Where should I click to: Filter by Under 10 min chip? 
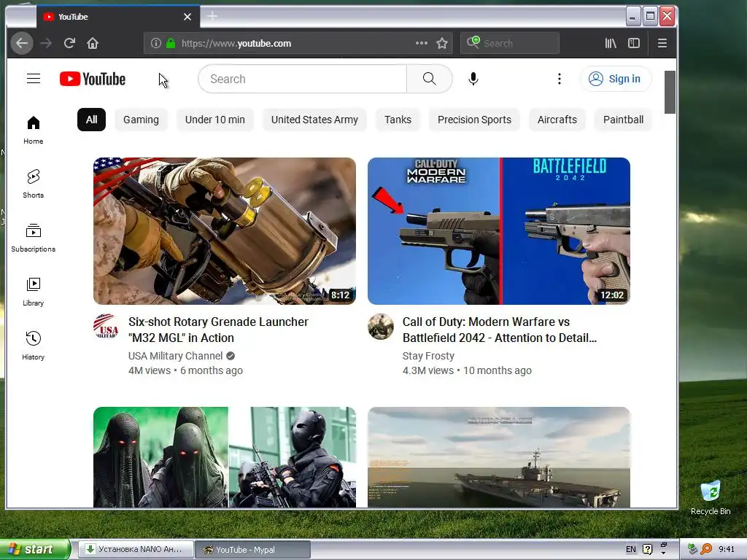coord(215,120)
